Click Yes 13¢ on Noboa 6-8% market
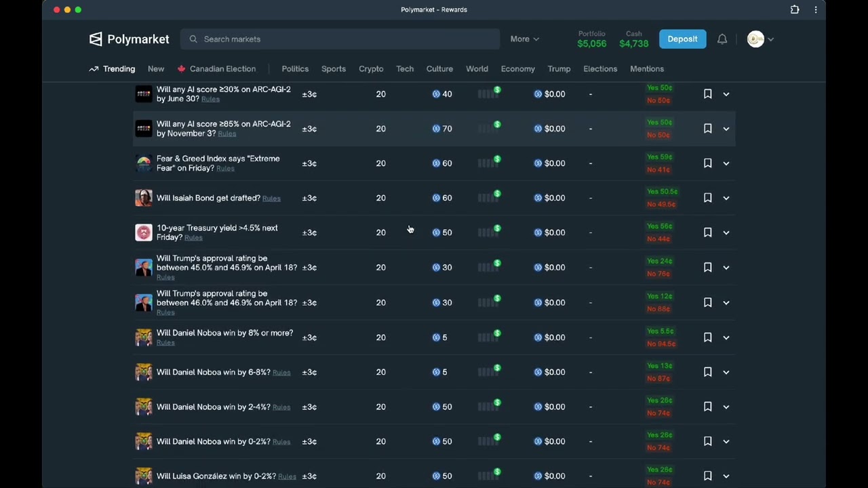 659,365
